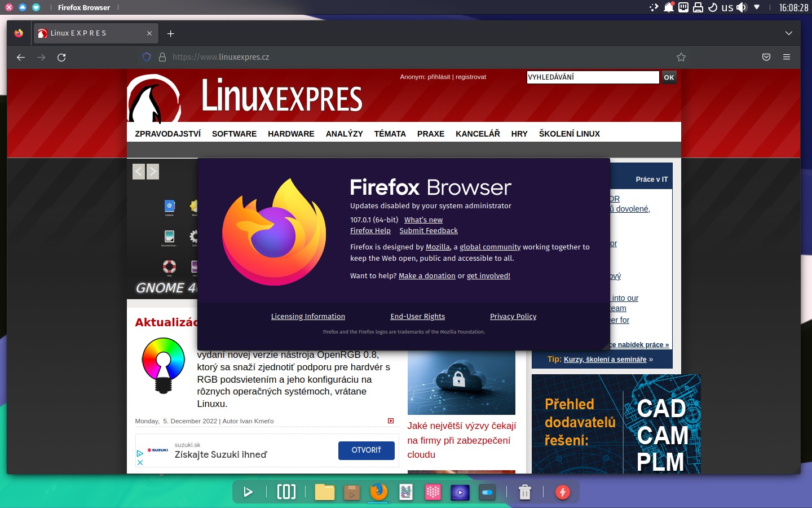
Task: Open the global community link
Action: pos(490,247)
